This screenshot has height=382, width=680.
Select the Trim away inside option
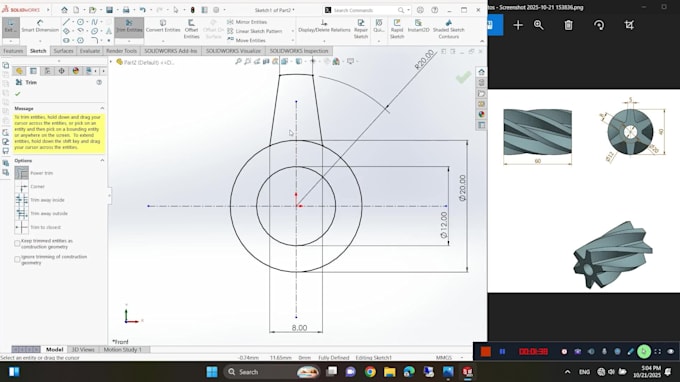pyautogui.click(x=22, y=200)
